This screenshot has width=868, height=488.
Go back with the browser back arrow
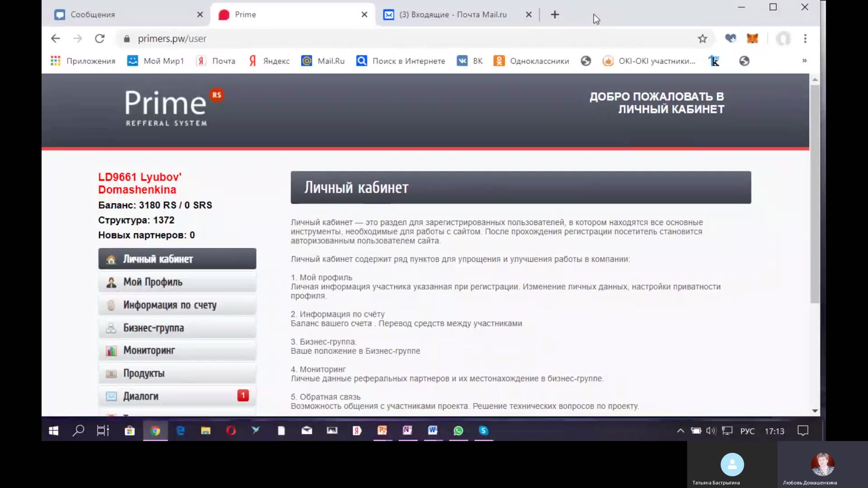coord(55,39)
